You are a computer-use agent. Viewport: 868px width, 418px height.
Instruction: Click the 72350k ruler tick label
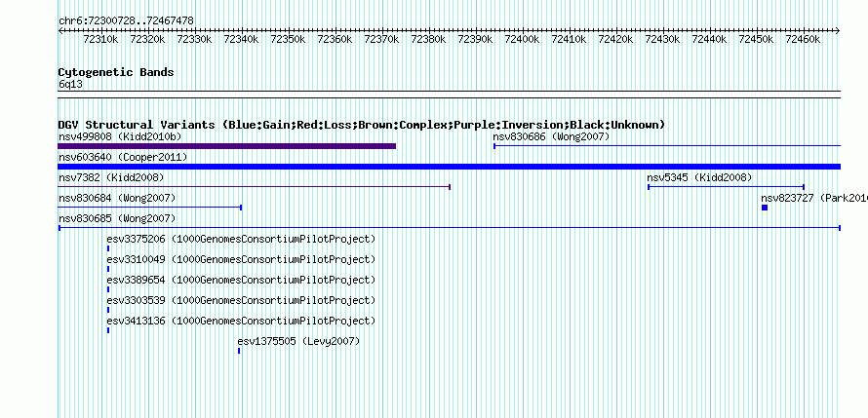[x=288, y=39]
